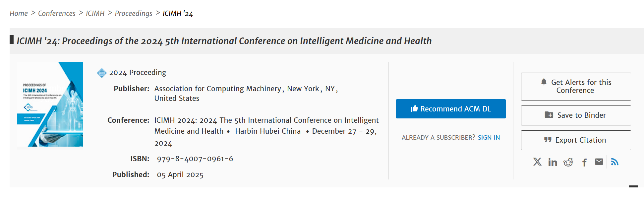This screenshot has height=204, width=644.
Task: Click the quotation mark citation icon
Action: pos(548,140)
